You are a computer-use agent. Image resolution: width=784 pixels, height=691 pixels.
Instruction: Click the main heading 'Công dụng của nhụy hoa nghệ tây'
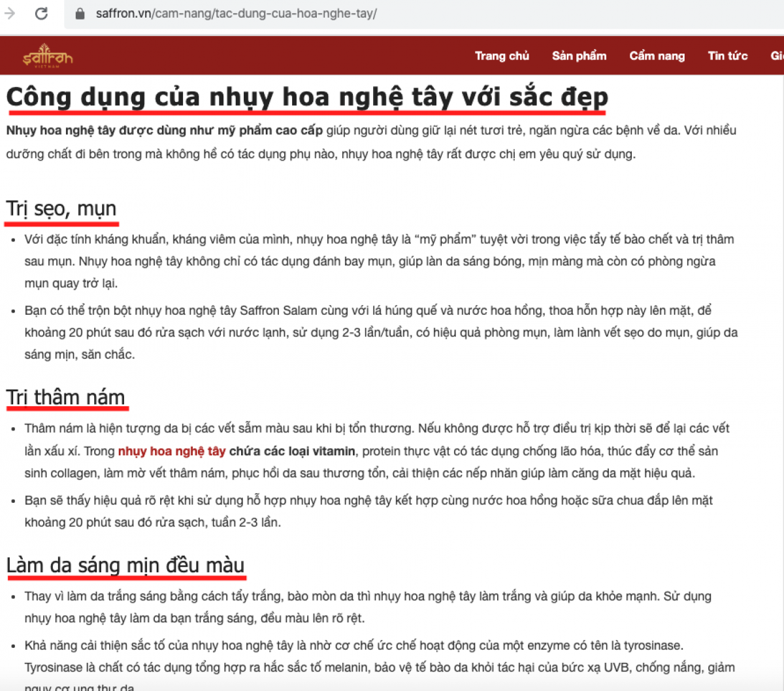coord(307,97)
